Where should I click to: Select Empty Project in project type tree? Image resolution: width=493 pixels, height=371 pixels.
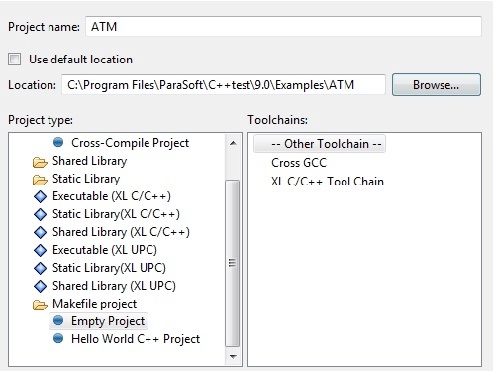coord(108,321)
